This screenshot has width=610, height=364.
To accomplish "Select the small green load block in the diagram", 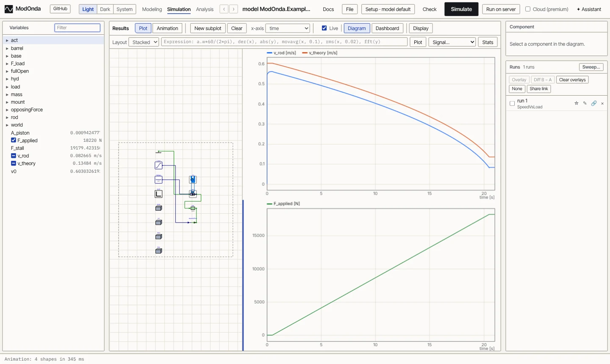I will 193,208.
